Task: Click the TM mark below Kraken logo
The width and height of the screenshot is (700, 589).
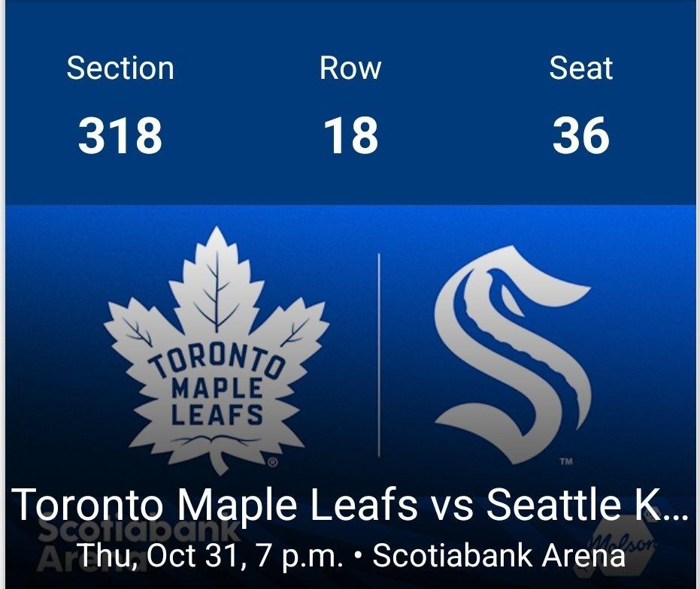Action: [566, 462]
